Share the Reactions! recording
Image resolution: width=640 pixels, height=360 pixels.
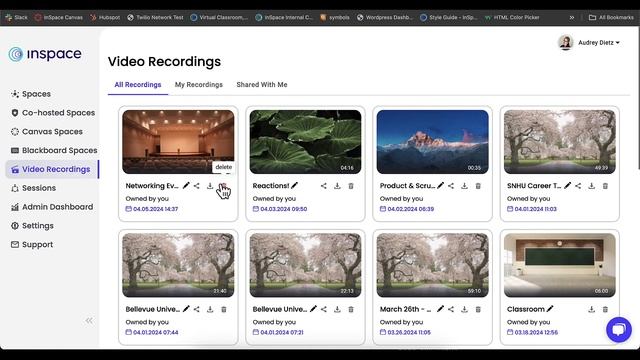324,186
